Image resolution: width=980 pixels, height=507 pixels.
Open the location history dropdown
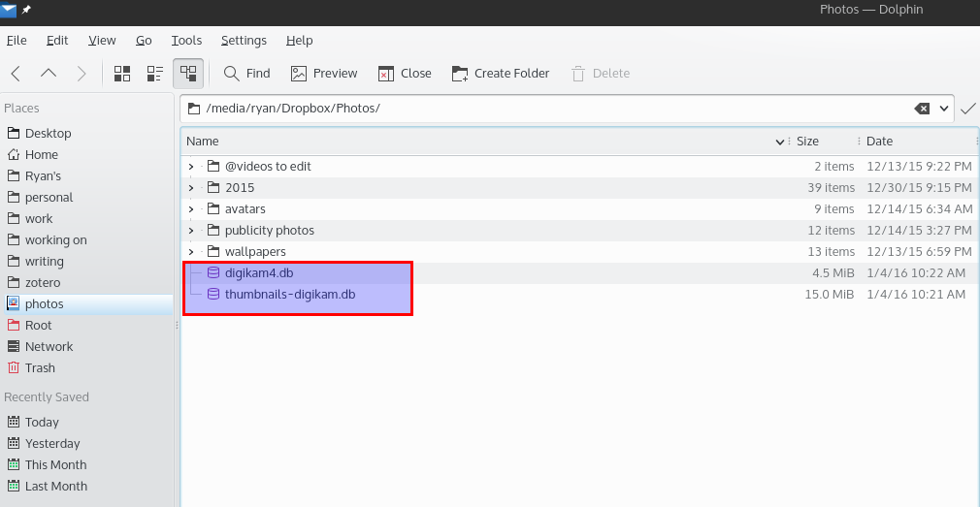tap(944, 109)
